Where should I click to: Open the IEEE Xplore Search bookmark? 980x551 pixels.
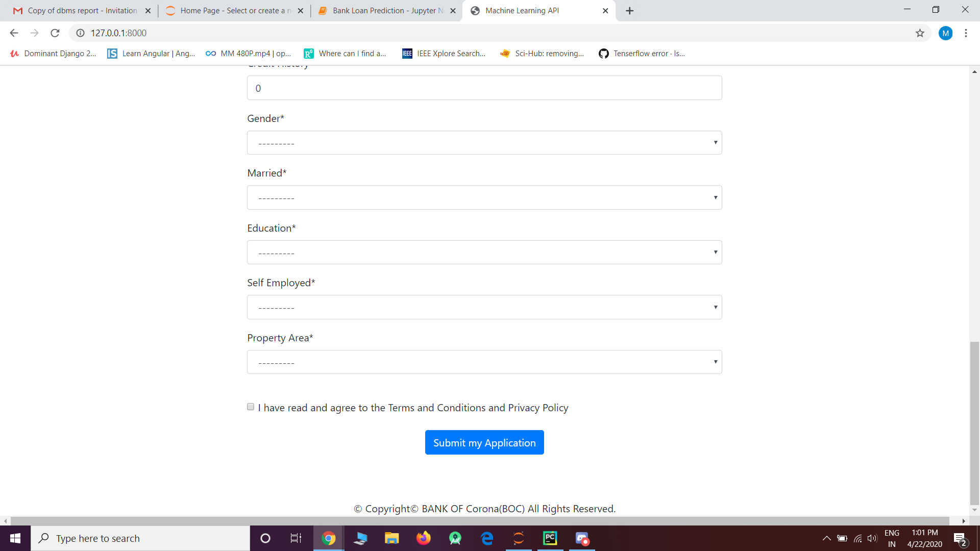pos(444,54)
